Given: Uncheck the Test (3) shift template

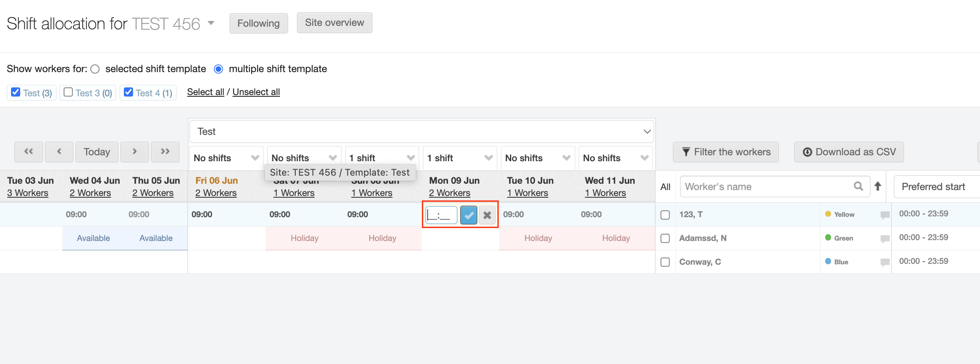Looking at the screenshot, I should pos(16,92).
